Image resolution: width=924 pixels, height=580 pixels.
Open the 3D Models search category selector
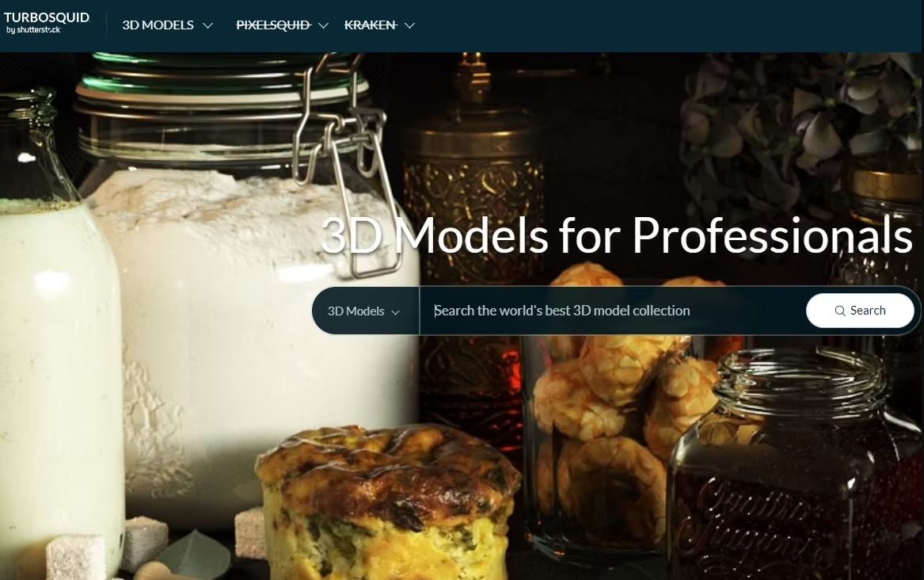(365, 311)
